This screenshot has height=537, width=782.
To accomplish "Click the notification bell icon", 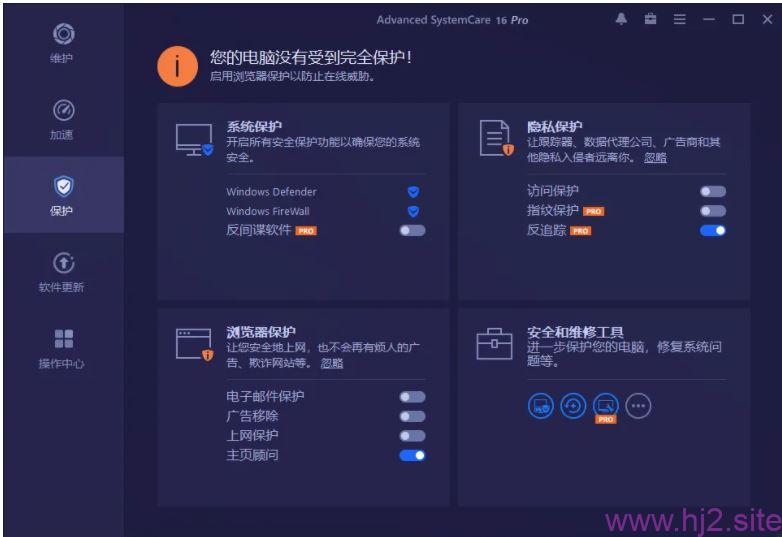I will (x=621, y=19).
